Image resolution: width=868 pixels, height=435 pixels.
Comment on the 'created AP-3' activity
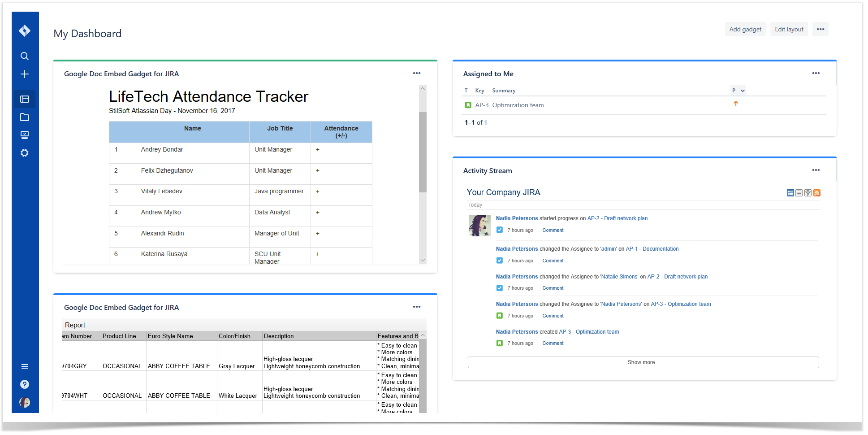click(553, 343)
